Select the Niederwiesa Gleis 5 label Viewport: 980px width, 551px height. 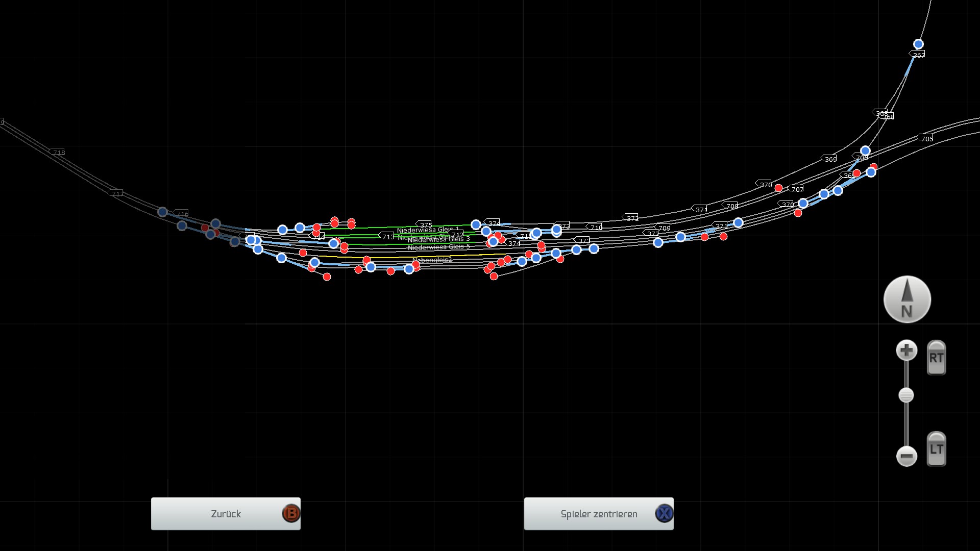[x=438, y=247]
